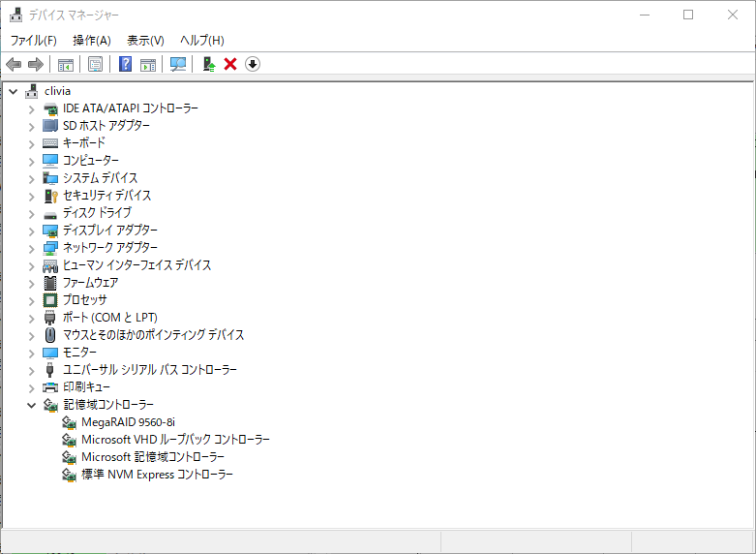Expand the コンピューター category
This screenshot has height=554, width=756.
[31, 161]
